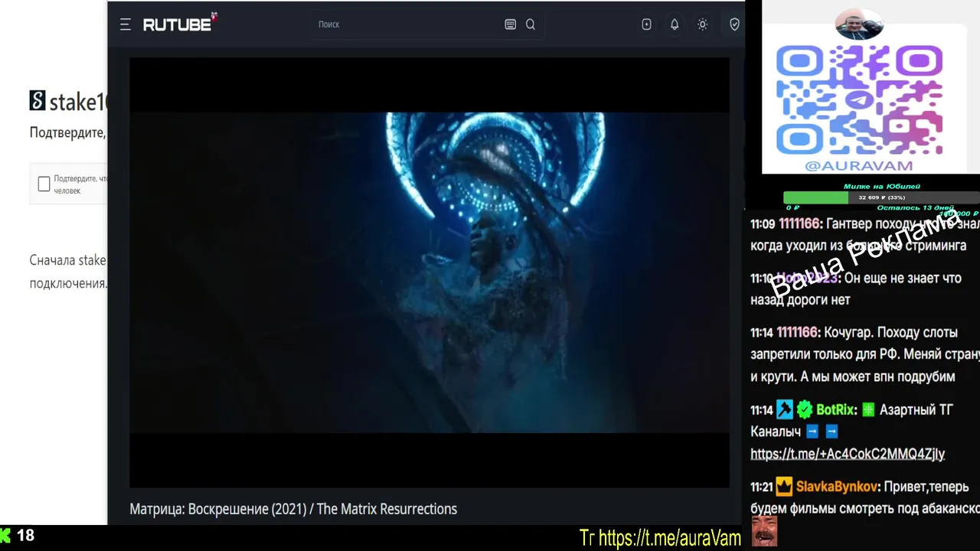This screenshot has width=980, height=551.
Task: Open the virtual keyboard icon in search
Action: [x=511, y=24]
